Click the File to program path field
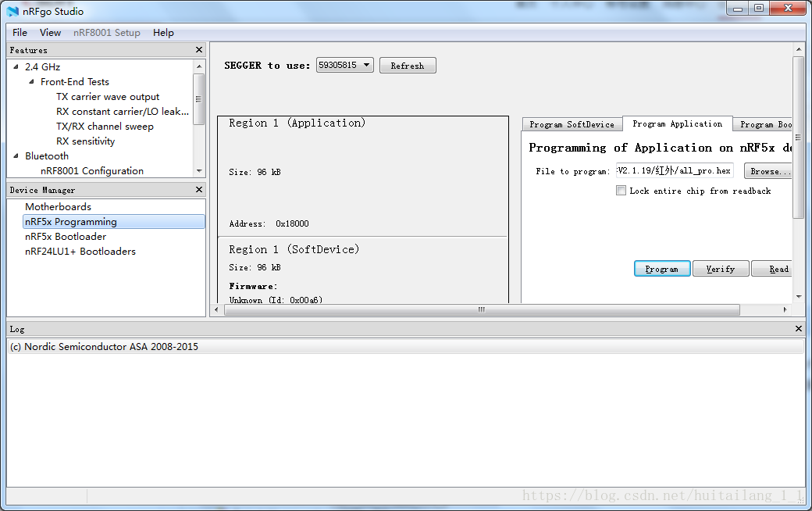The width and height of the screenshot is (812, 511). coord(675,170)
